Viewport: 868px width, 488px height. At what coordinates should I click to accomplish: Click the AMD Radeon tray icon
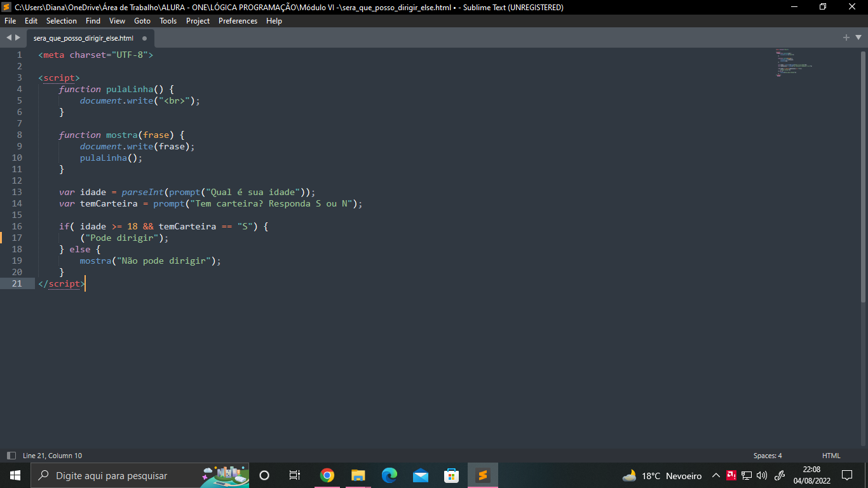pos(731,475)
